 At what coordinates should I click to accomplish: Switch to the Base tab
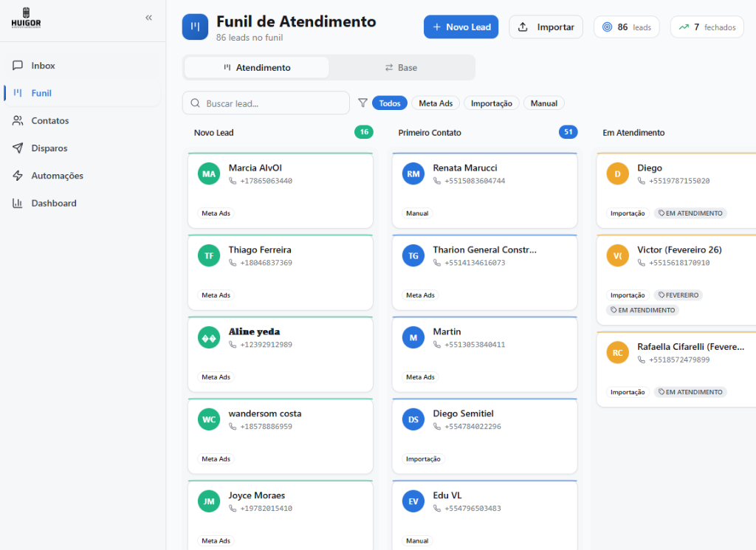point(402,67)
